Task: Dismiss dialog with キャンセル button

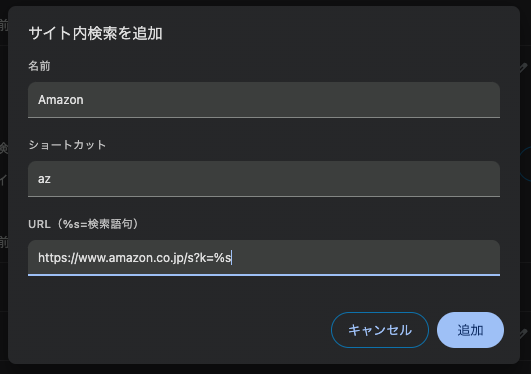Action: [380, 330]
